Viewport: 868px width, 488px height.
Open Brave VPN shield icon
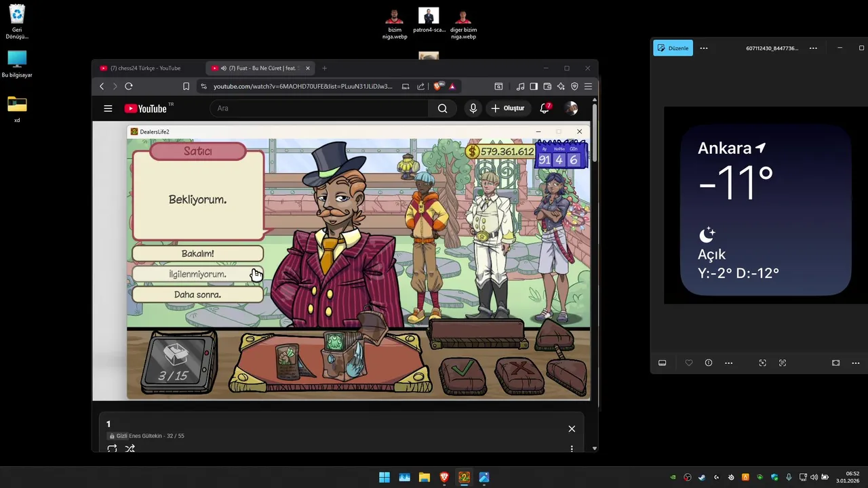tap(574, 86)
